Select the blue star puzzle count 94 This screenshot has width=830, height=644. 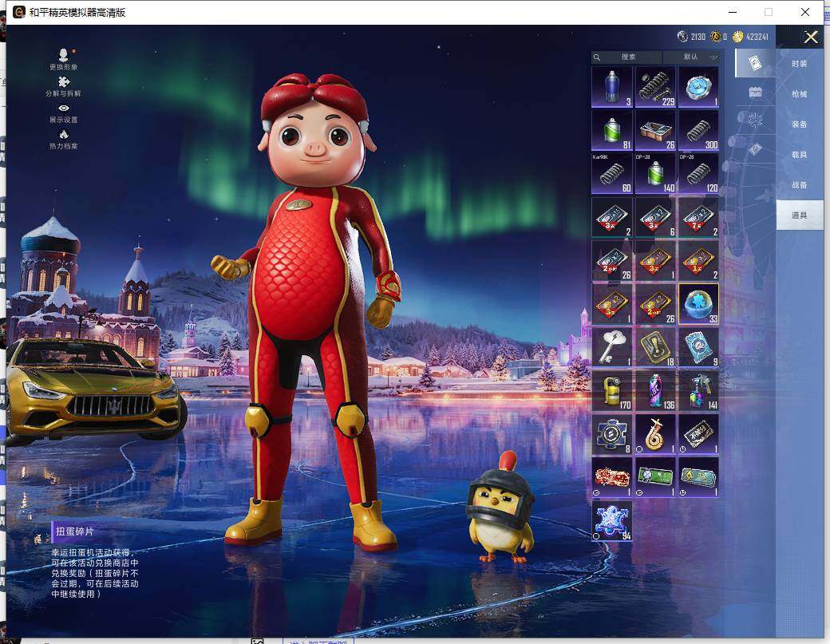(611, 520)
